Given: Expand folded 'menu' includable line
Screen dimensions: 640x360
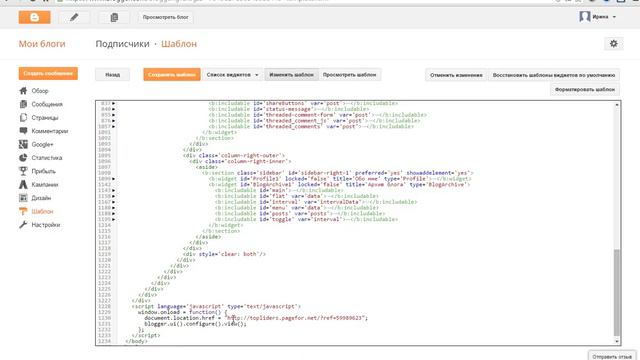Looking at the screenshot, I should point(113,207).
